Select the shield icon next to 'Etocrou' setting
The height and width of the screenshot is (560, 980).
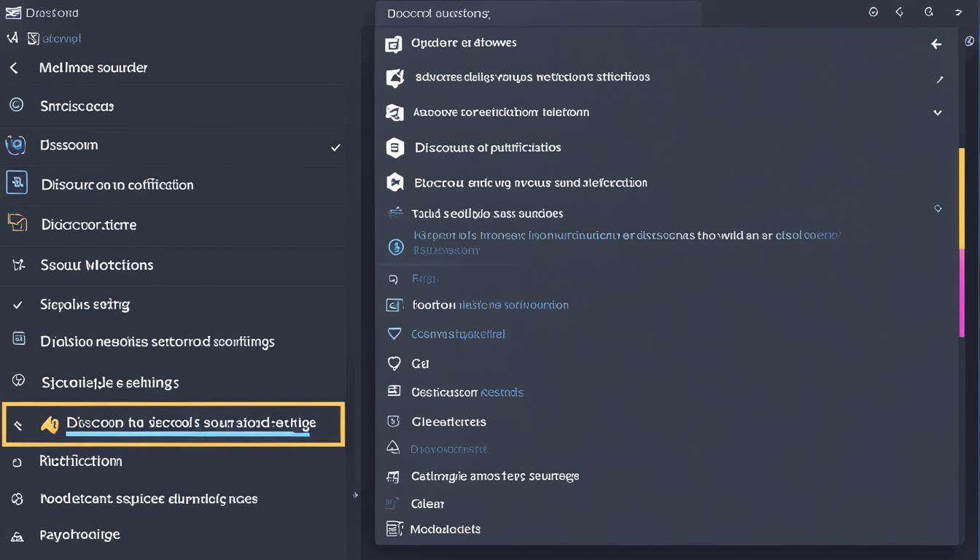point(394,182)
